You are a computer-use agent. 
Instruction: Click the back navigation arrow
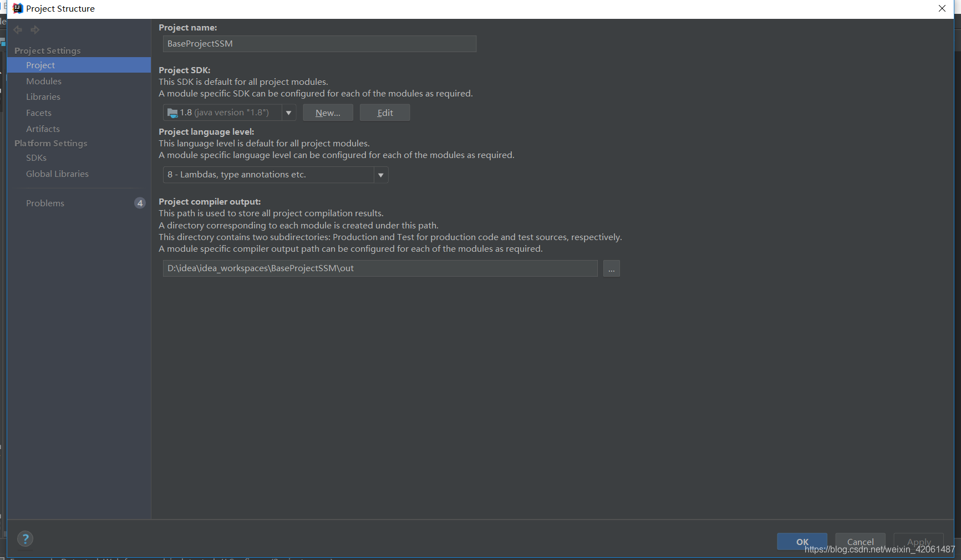(x=18, y=30)
